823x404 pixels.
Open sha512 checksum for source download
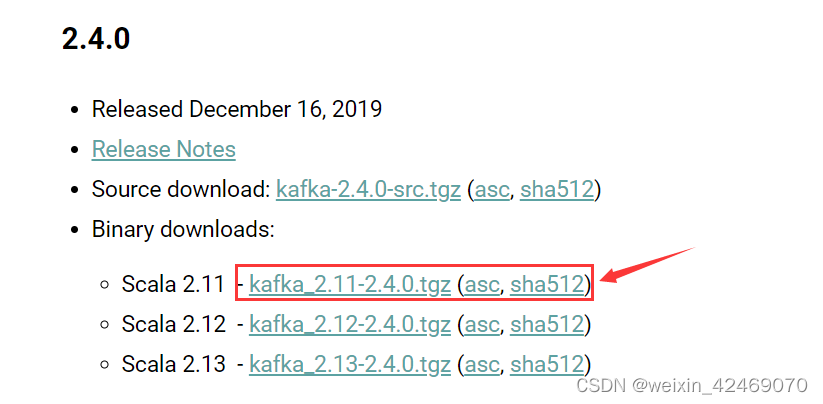(x=556, y=189)
